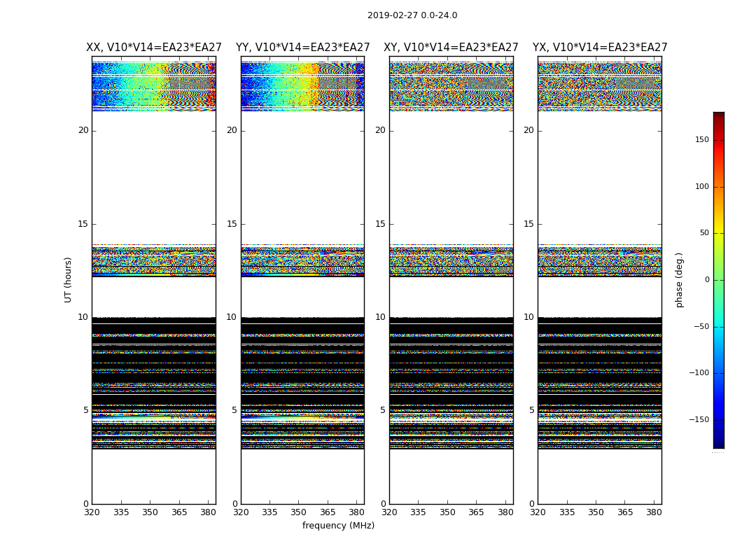Select the XX subplot title text

[153, 48]
